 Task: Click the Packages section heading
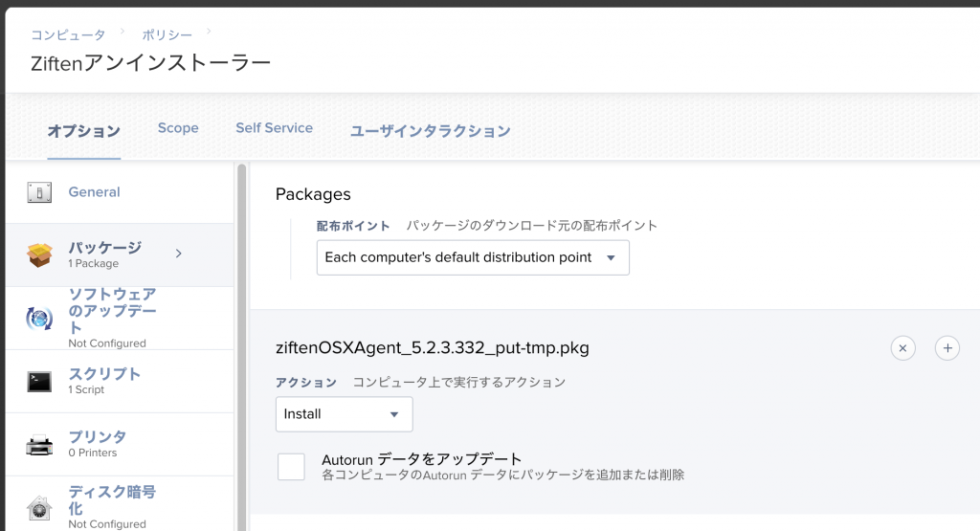[313, 194]
